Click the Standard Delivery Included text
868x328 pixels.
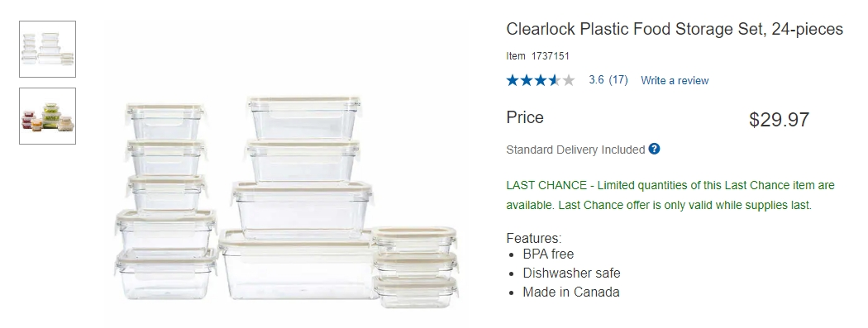click(575, 150)
